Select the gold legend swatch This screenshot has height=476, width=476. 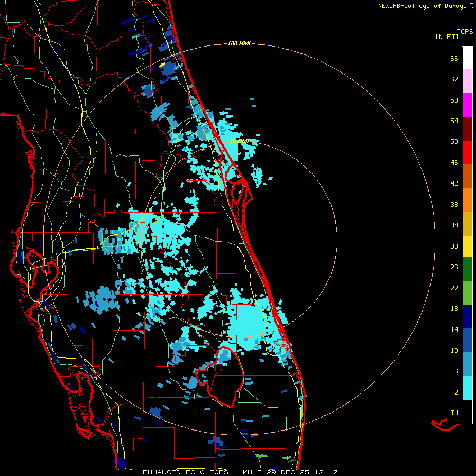(467, 224)
